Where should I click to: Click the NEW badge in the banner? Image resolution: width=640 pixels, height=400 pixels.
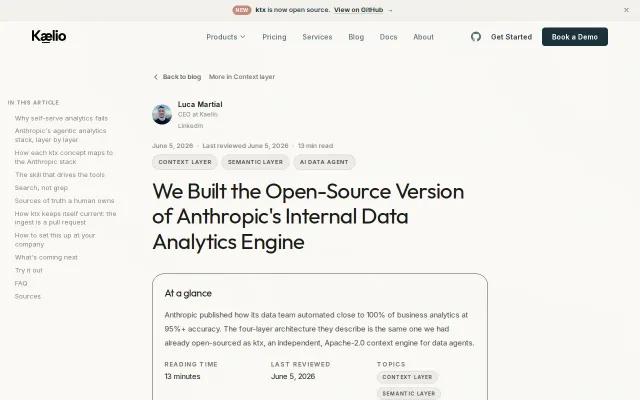pos(242,10)
